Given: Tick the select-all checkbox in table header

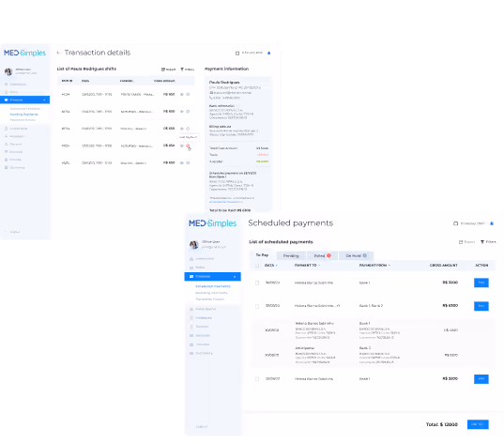Looking at the screenshot, I should click(257, 266).
